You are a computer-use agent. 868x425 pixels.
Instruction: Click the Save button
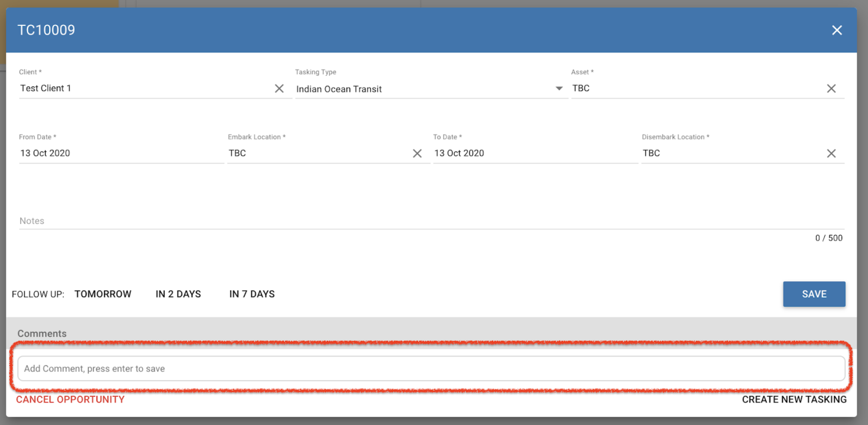[x=814, y=294]
